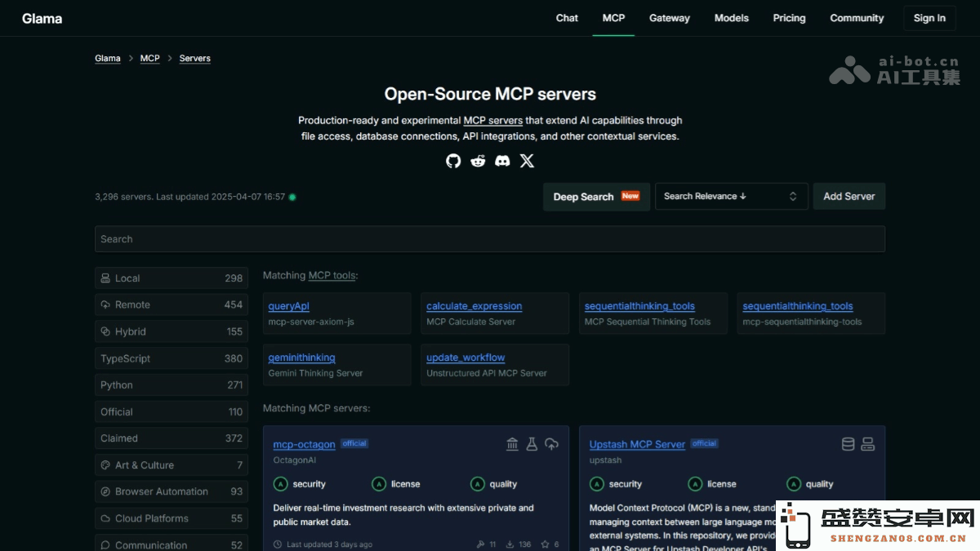Screen dimensions: 980x551
Task: Filter by Browser Automation category
Action: point(171,491)
